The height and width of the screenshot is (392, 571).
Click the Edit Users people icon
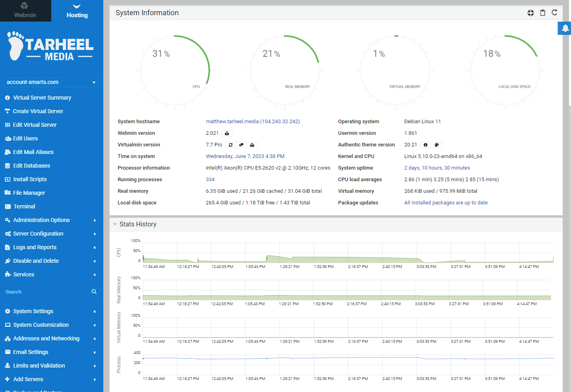(x=8, y=138)
